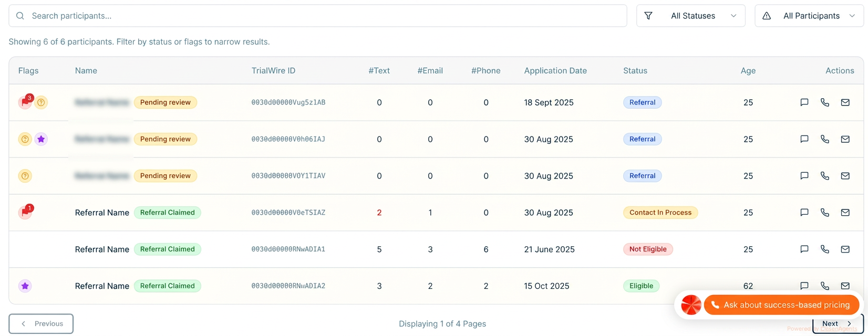
Task: Call participant 0030d00000V0h06IAJ via phone icon
Action: tap(824, 139)
